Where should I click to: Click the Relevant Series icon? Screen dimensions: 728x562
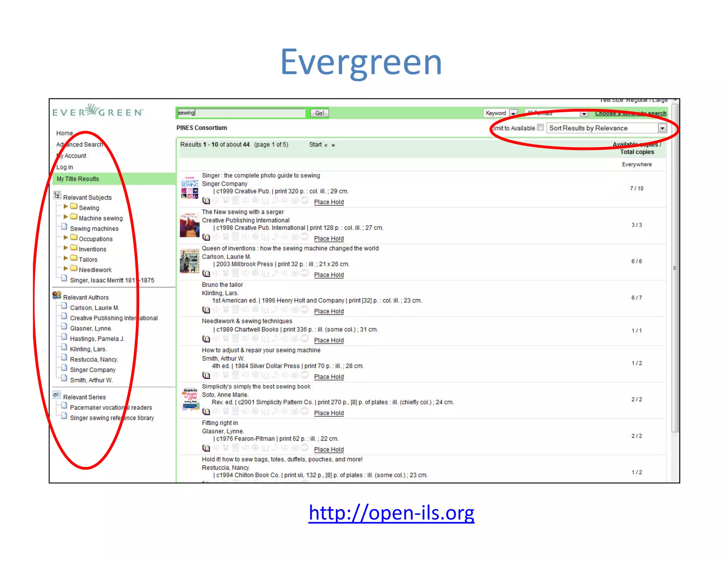click(x=57, y=395)
